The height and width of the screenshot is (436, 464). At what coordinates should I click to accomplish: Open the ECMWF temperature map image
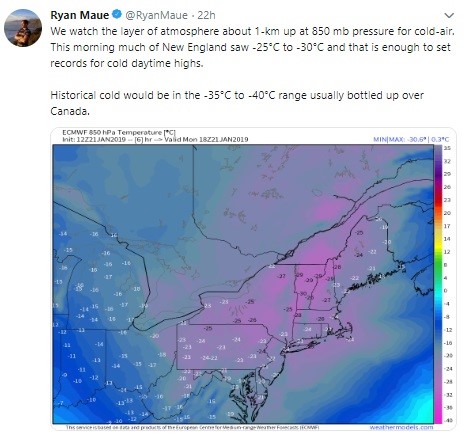click(x=253, y=279)
